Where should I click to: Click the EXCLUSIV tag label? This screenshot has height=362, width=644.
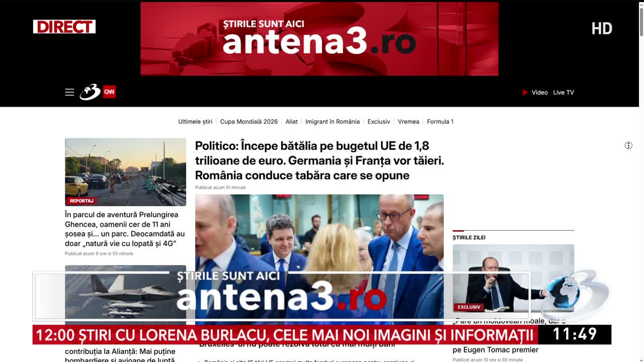[x=468, y=307]
